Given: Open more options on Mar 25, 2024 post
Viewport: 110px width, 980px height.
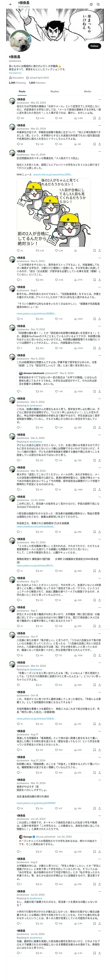Looking at the screenshot, I should (x=99, y=100).
